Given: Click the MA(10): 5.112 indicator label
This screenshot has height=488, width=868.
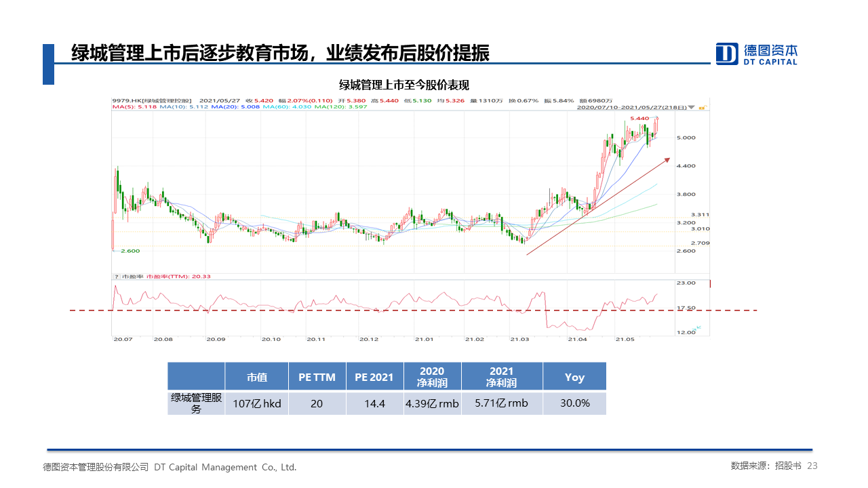Looking at the screenshot, I should pyautogui.click(x=184, y=107).
